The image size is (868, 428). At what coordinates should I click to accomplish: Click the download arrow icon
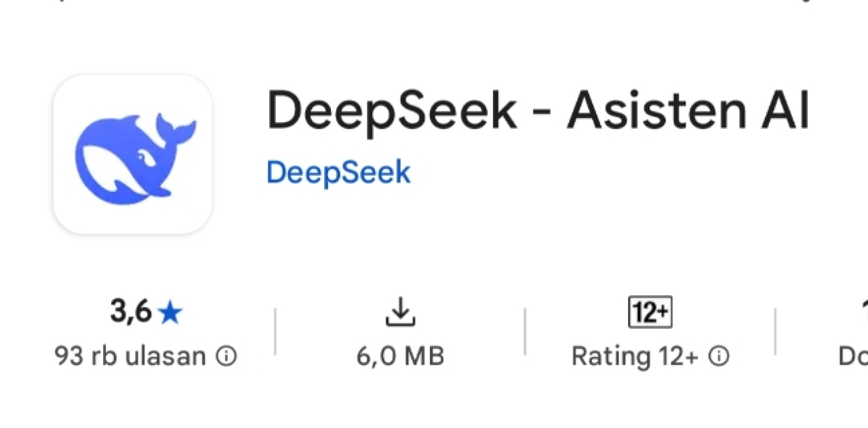[400, 313]
